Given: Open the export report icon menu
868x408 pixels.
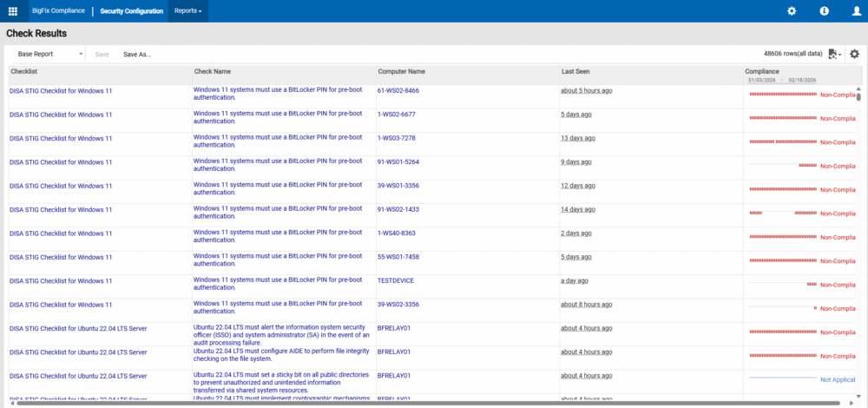Looking at the screenshot, I should click(x=835, y=54).
